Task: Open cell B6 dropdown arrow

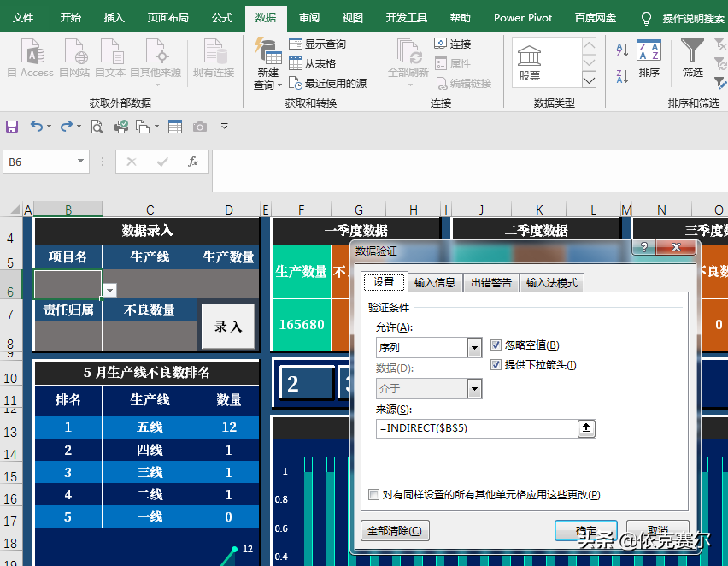Action: (x=109, y=291)
